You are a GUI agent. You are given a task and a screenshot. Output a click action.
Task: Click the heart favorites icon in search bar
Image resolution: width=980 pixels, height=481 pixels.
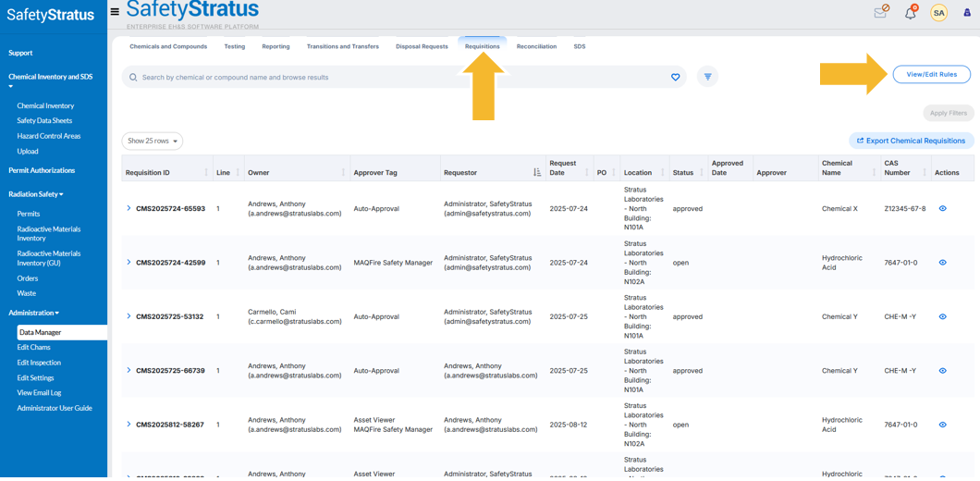(x=675, y=77)
